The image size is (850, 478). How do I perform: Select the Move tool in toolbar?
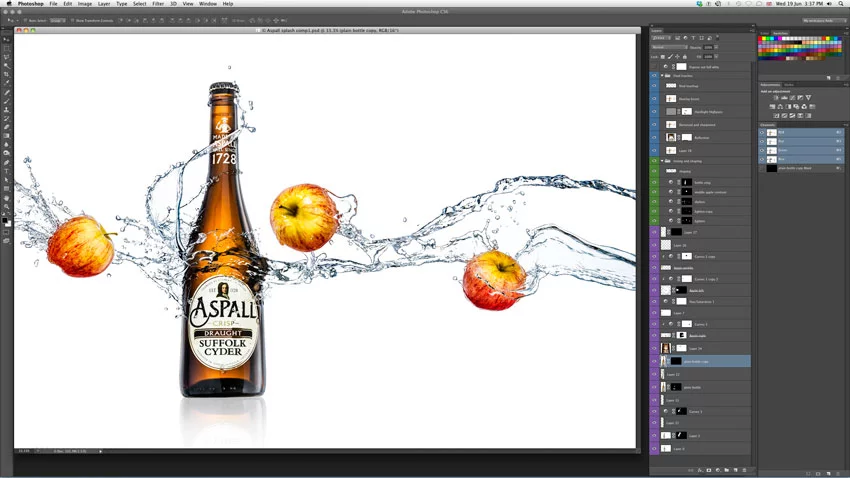coord(6,38)
